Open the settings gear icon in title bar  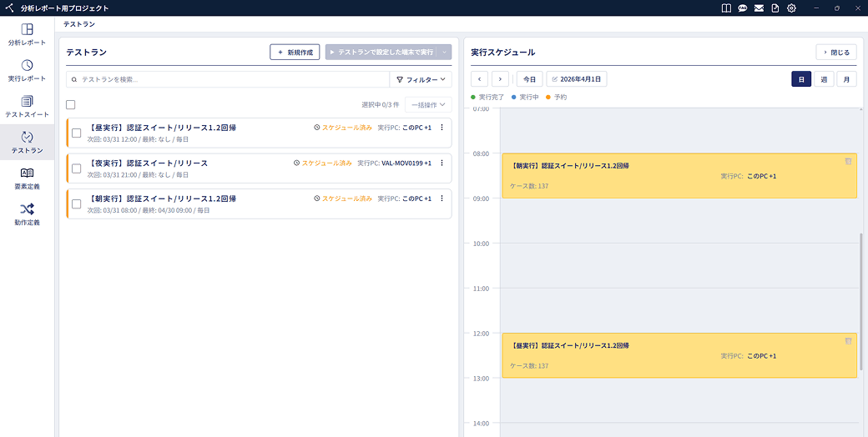click(x=791, y=8)
